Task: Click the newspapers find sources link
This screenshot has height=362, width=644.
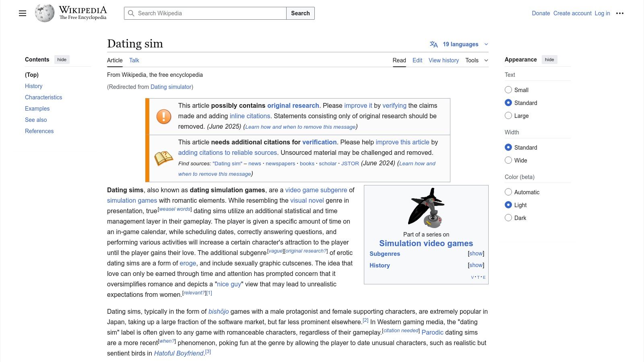Action: 281,164
